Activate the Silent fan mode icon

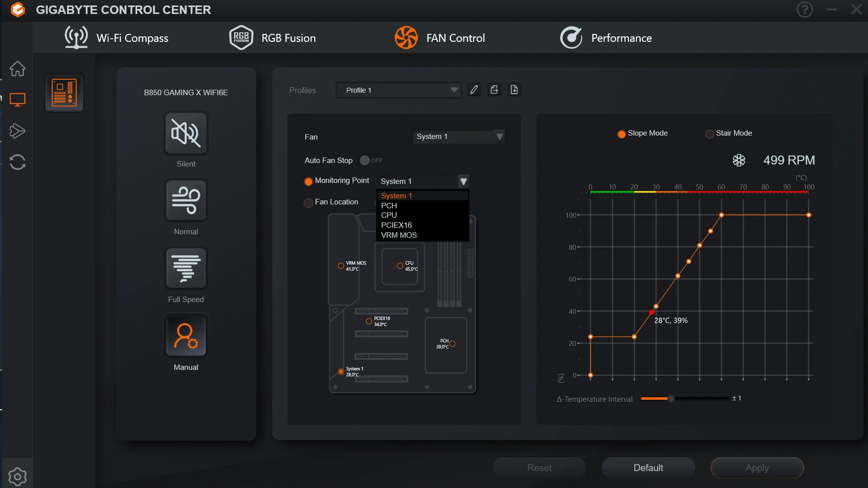186,133
